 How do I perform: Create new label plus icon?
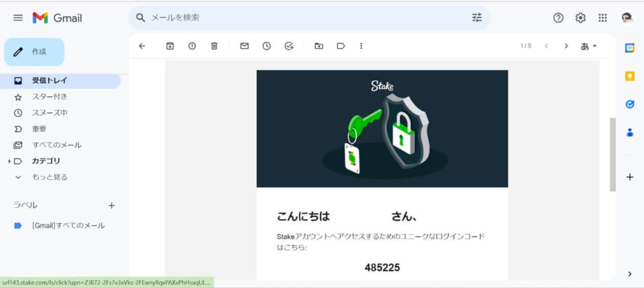tap(111, 206)
